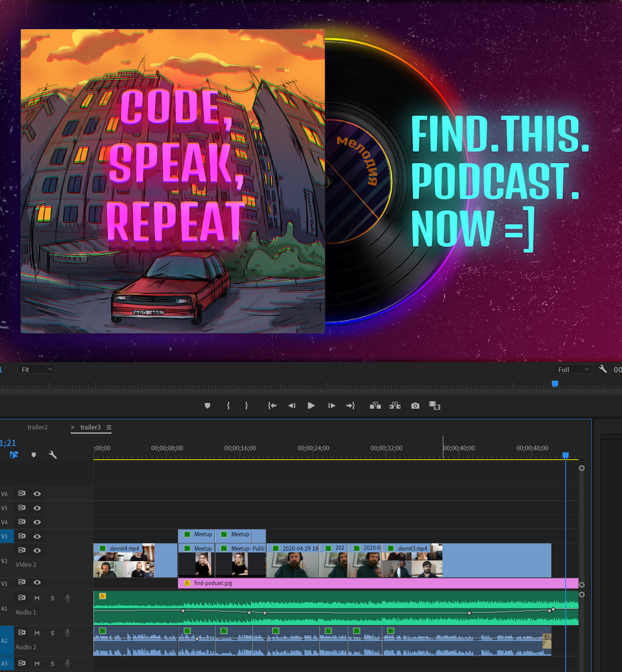The width and height of the screenshot is (622, 672).
Task: Toggle sync lock for Audio 1 track
Action: coord(22,598)
